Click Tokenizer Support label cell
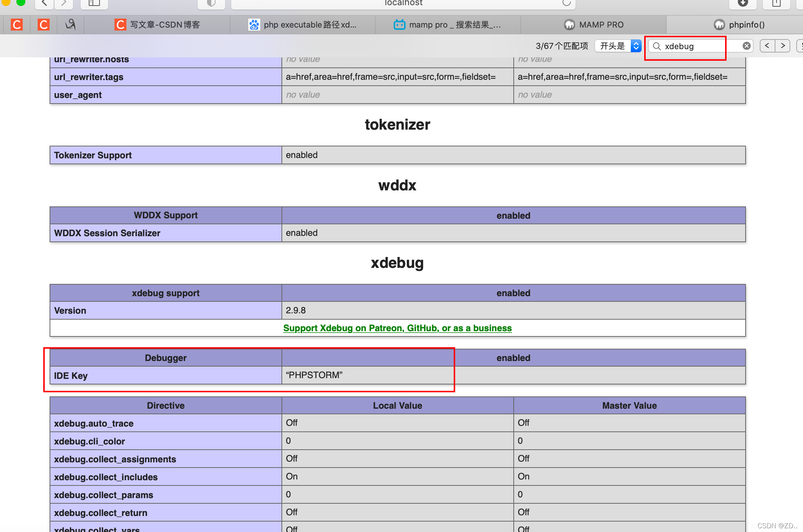The height and width of the screenshot is (532, 803). tap(166, 155)
